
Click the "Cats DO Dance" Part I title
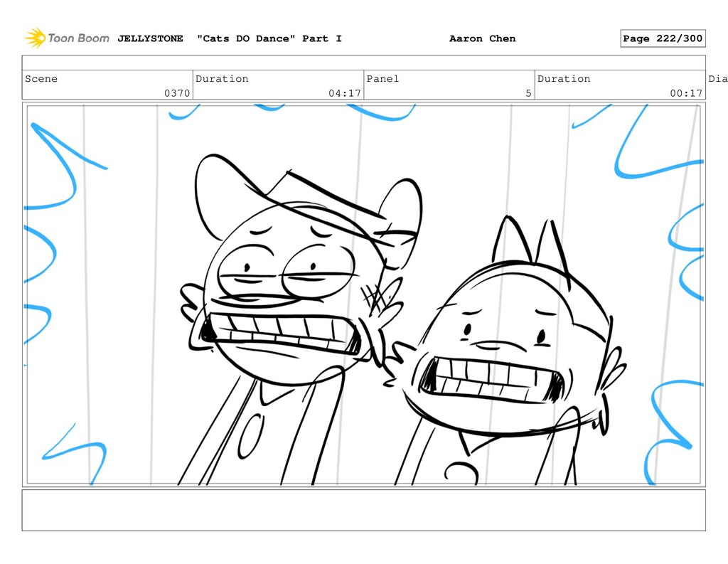[x=269, y=38]
